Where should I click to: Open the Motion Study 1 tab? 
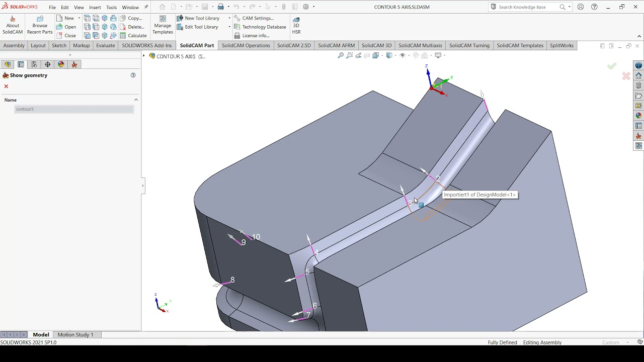(x=75, y=335)
